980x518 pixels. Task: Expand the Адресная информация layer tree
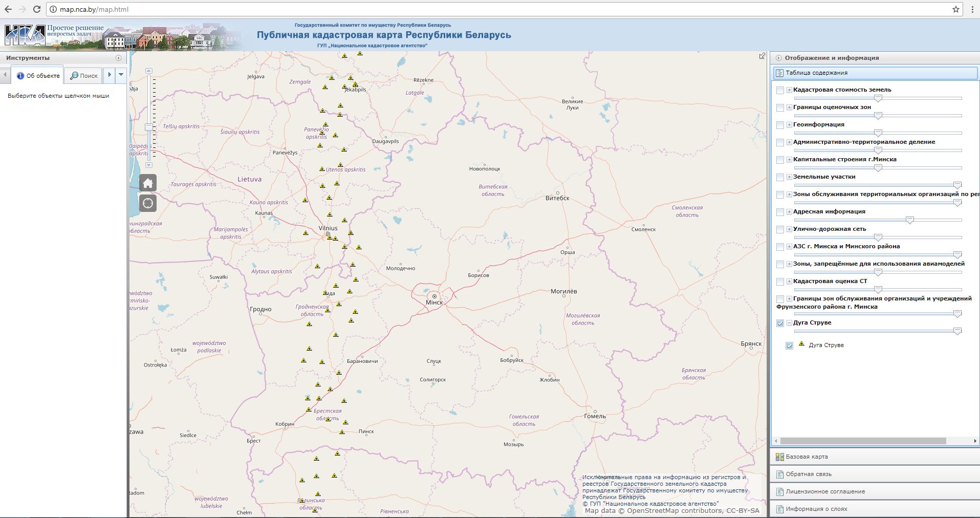click(x=789, y=212)
